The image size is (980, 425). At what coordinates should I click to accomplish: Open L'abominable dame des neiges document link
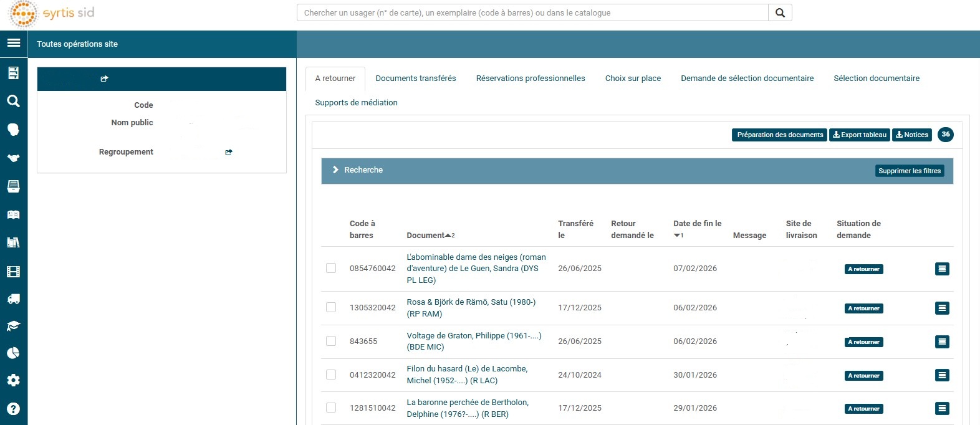pyautogui.click(x=477, y=269)
